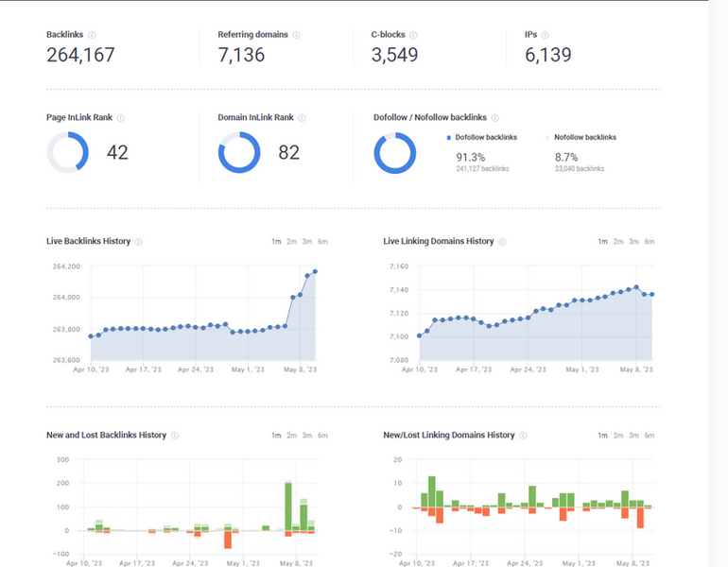Viewport: 728px width, 567px height.
Task: Click the Dofollow backlinks legend item
Action: [x=486, y=137]
